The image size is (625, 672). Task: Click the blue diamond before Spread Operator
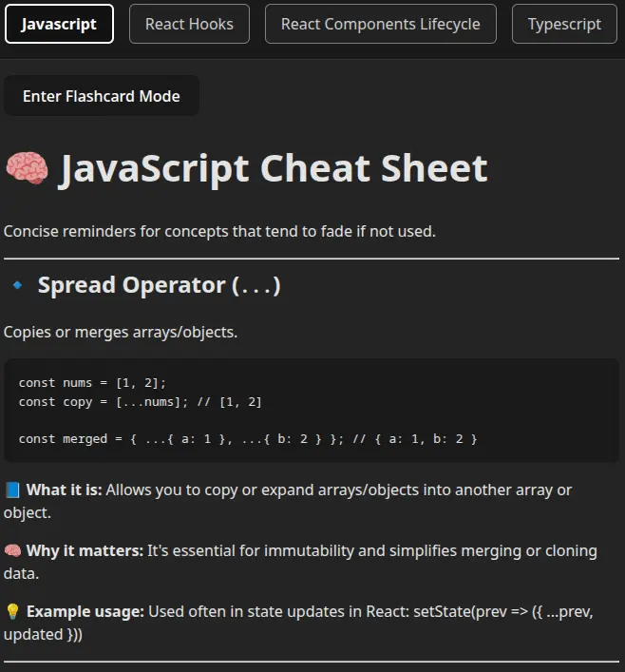(x=17, y=285)
